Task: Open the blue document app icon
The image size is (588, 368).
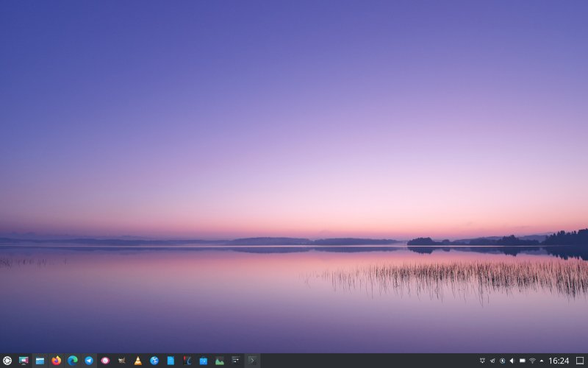Action: coord(171,361)
